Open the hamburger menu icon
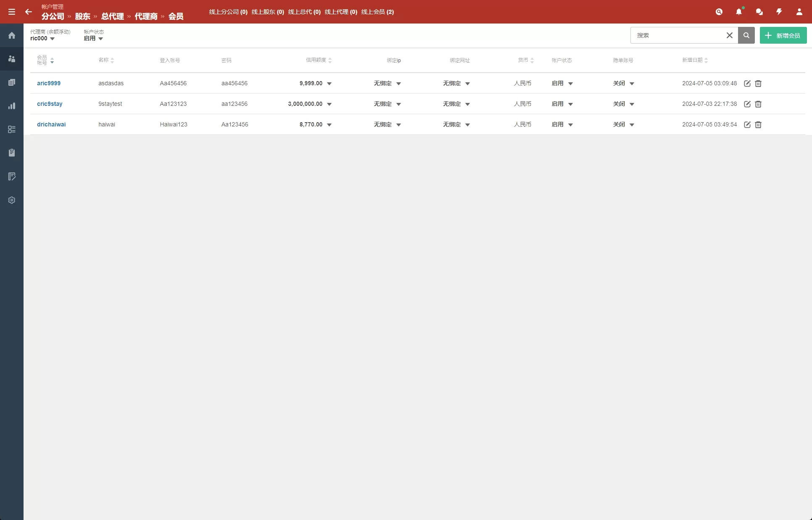 click(12, 12)
